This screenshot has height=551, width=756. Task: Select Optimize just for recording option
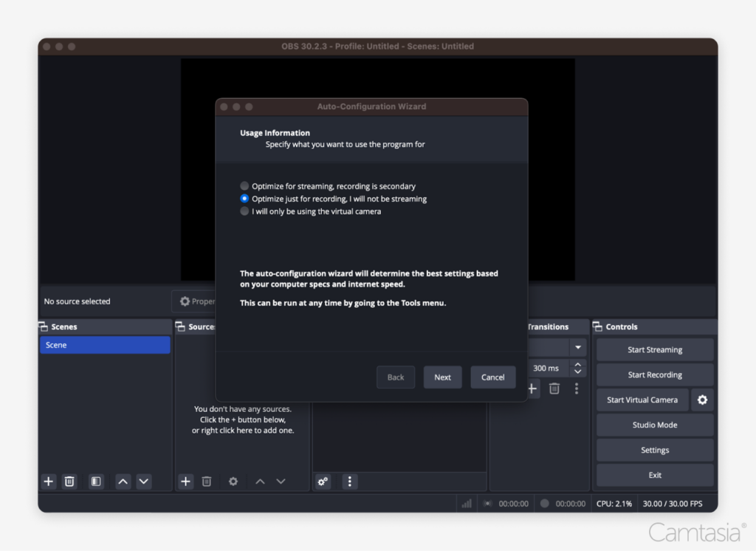[244, 199]
